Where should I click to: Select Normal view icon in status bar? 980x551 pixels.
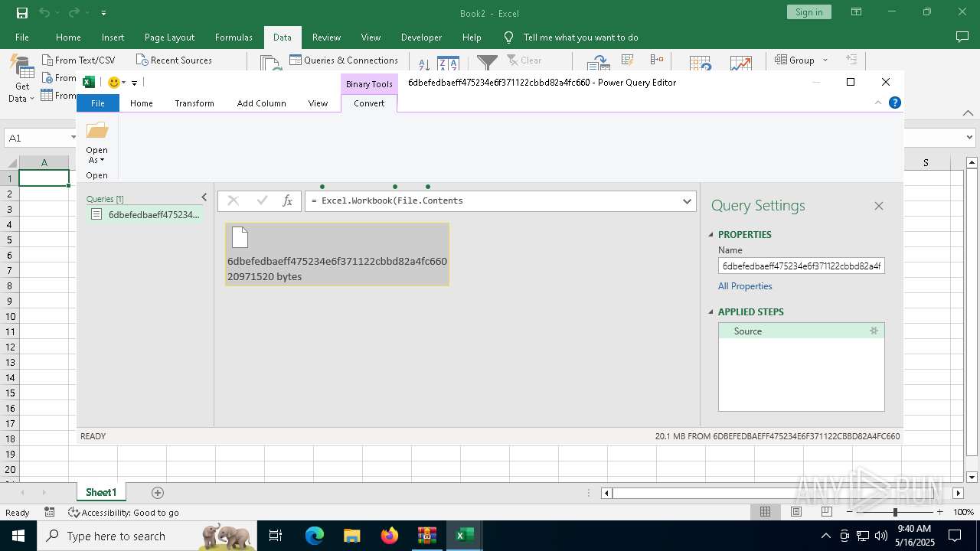coord(765,512)
